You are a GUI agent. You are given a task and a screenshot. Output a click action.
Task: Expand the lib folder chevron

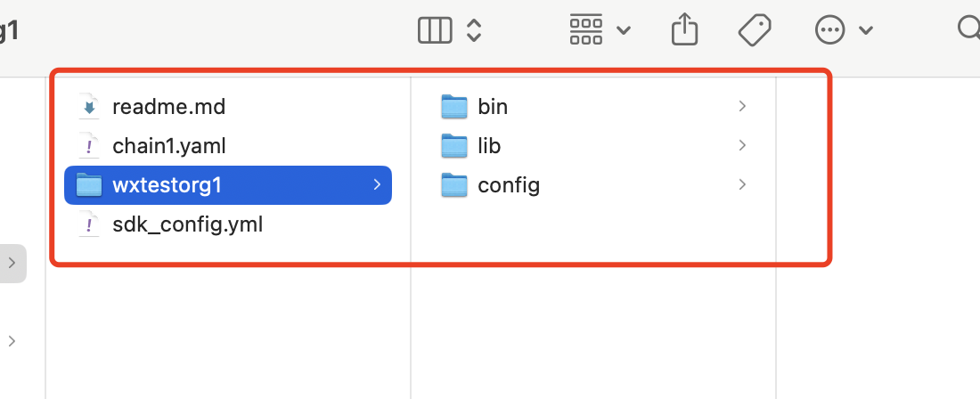[742, 146]
